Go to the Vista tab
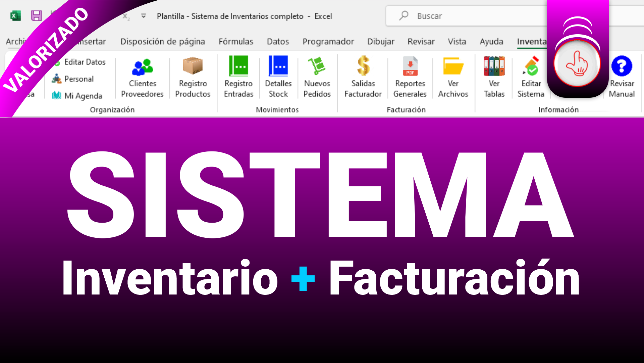Image resolution: width=644 pixels, height=363 pixels. (457, 41)
